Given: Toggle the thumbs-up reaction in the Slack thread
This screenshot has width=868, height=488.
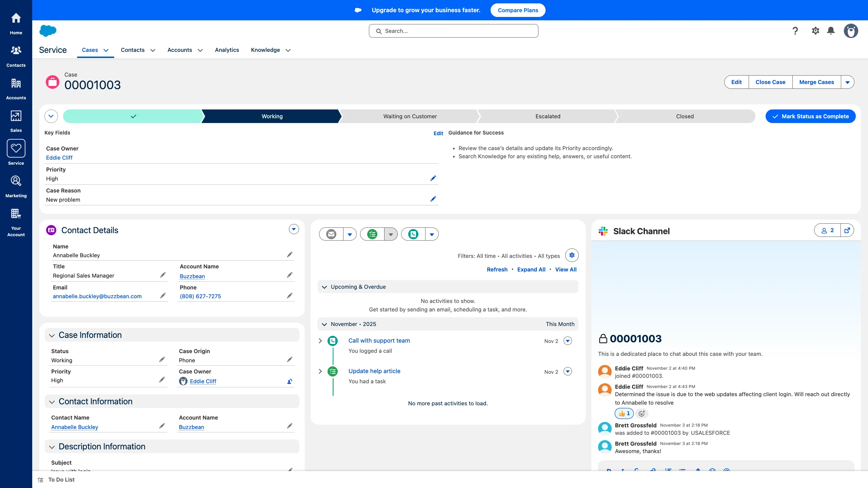Looking at the screenshot, I should tap(624, 413).
